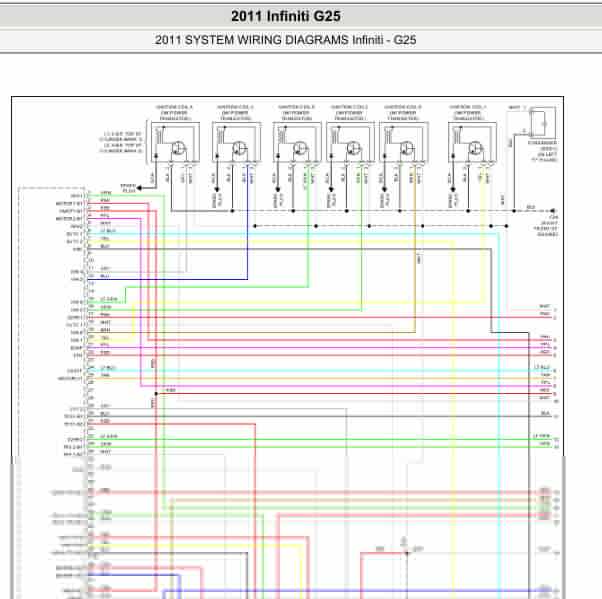602x599 pixels.
Task: Click "2011 SYSTEM WIRING DIAGRAMS Infiniti - G25" subtitle
Action: (285, 40)
